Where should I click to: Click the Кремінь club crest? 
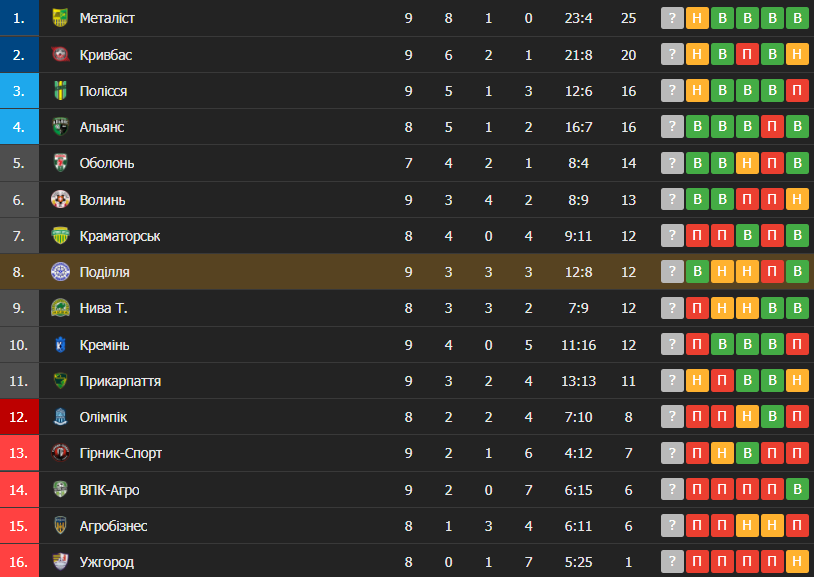point(60,345)
